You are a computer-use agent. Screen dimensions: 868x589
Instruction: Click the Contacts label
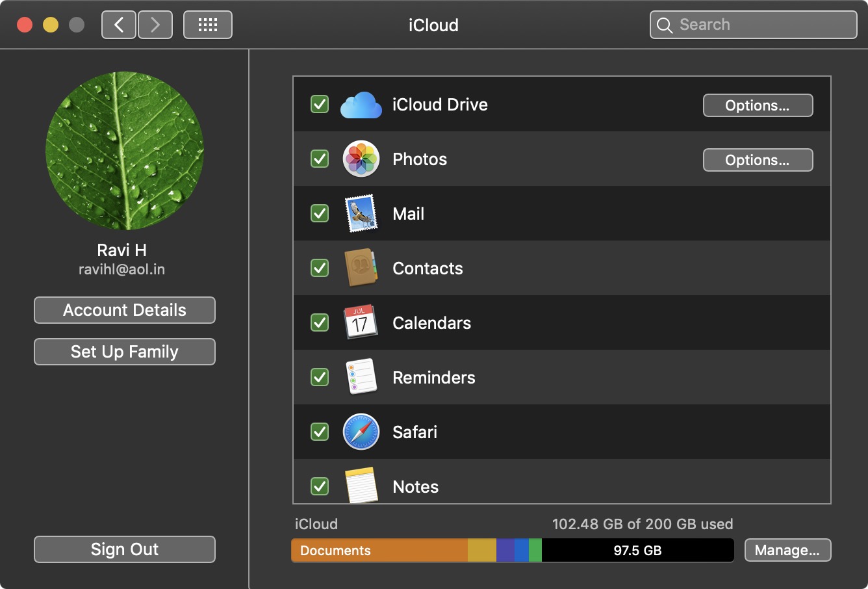pos(428,268)
